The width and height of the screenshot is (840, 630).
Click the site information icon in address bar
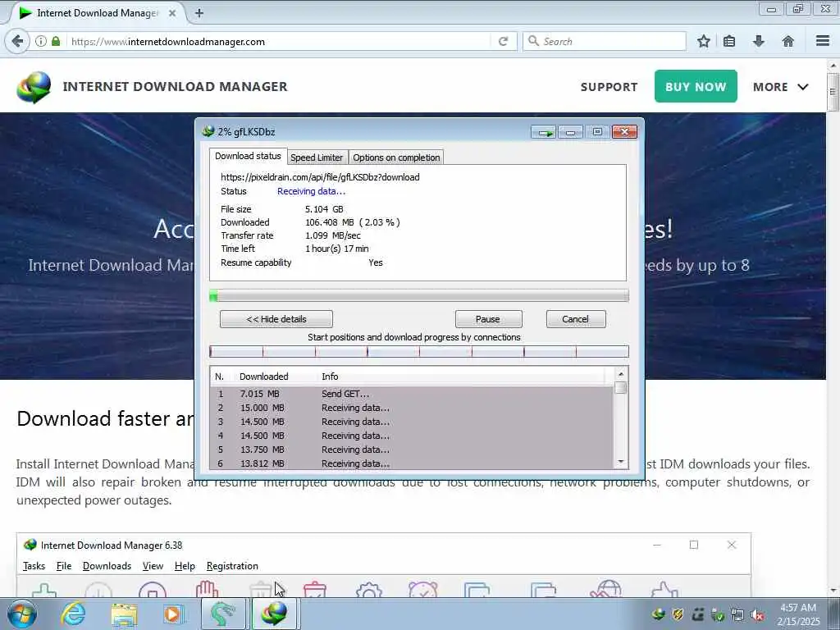[41, 41]
